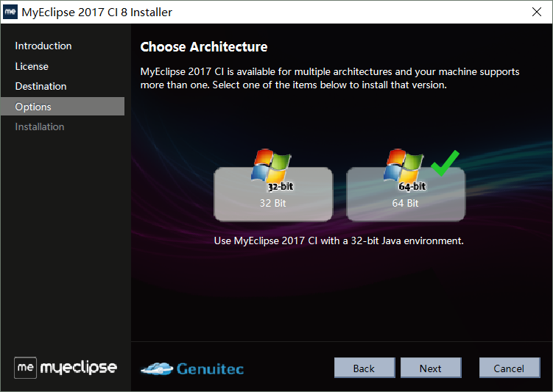Go back with the Back button
553x392 pixels.
pos(364,368)
